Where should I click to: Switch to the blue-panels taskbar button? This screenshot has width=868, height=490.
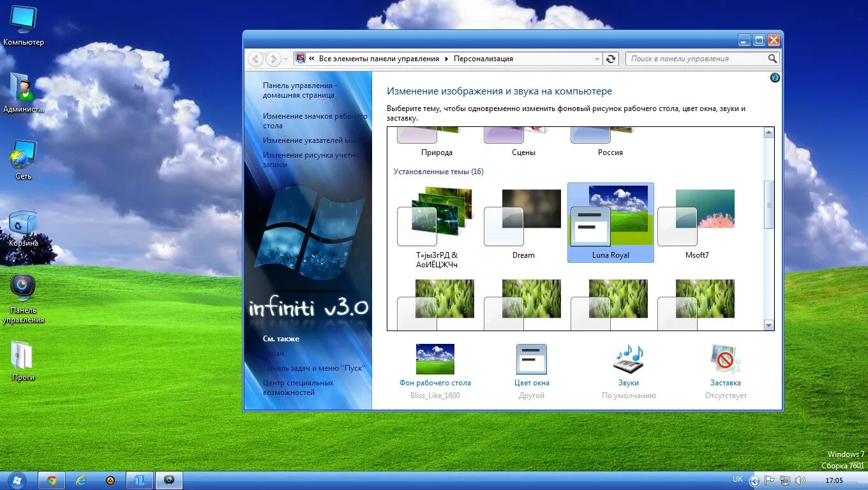click(x=140, y=480)
